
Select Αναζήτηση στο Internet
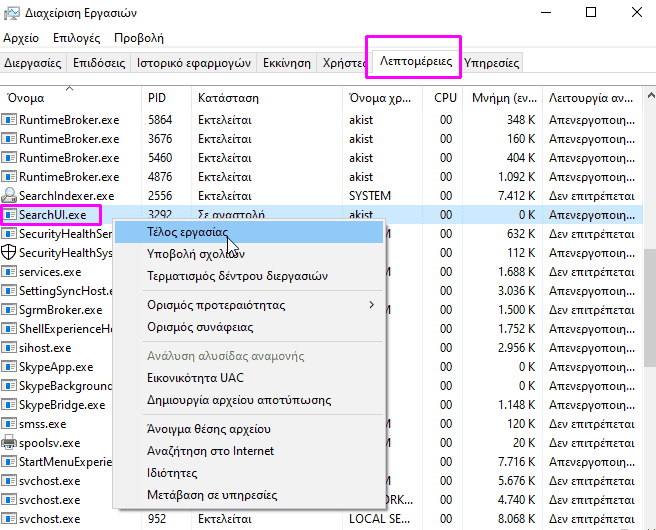(x=249, y=451)
